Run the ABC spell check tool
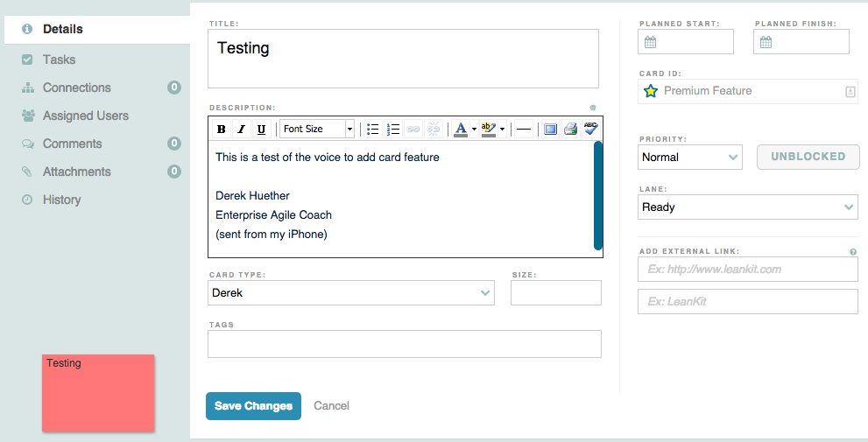This screenshot has height=442, width=868. [590, 129]
